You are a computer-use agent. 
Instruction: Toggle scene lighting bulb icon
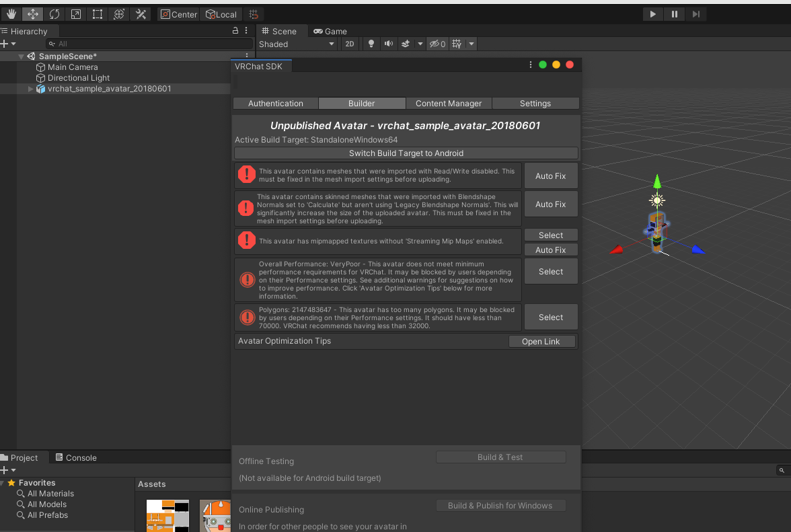(x=371, y=44)
